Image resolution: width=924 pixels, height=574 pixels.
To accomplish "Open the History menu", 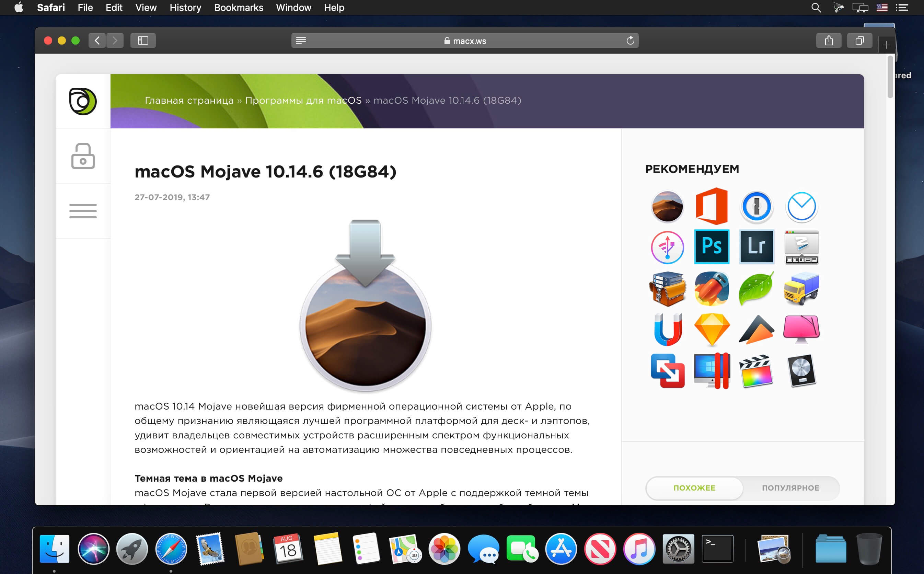I will click(x=186, y=8).
